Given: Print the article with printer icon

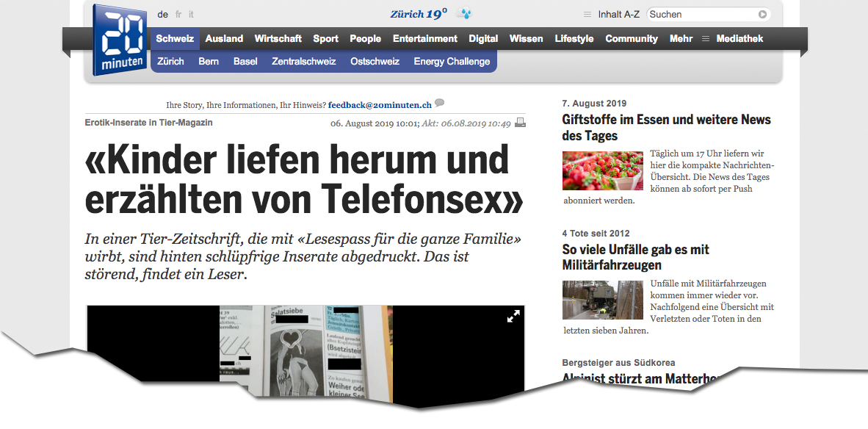Looking at the screenshot, I should (x=521, y=123).
